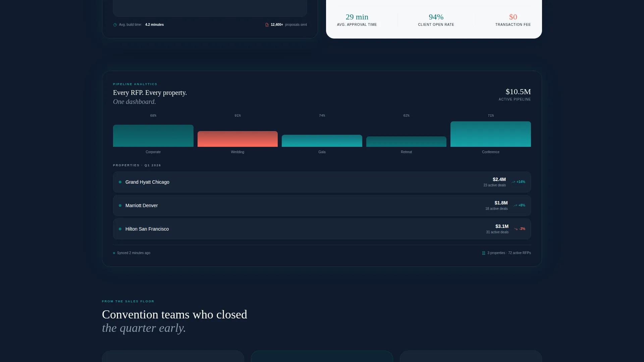Select the coral Wedding bar
Screen dimensions: 644x362
coord(237,139)
